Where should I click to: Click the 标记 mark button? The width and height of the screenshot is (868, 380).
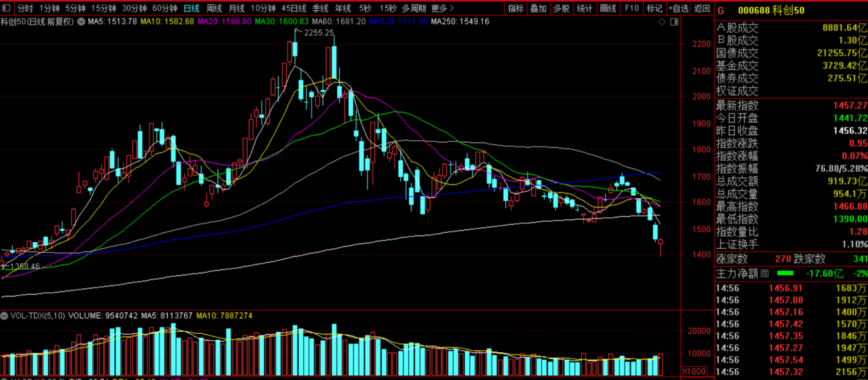tap(654, 9)
